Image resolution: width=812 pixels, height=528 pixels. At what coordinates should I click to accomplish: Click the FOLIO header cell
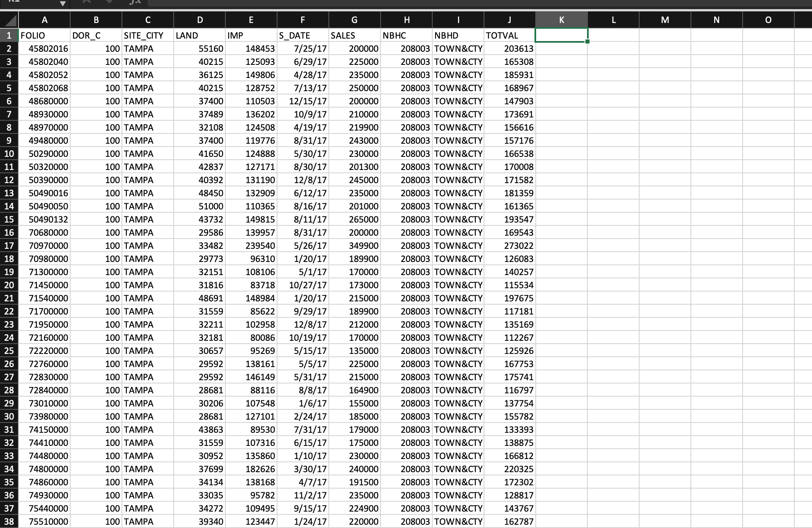(44, 35)
